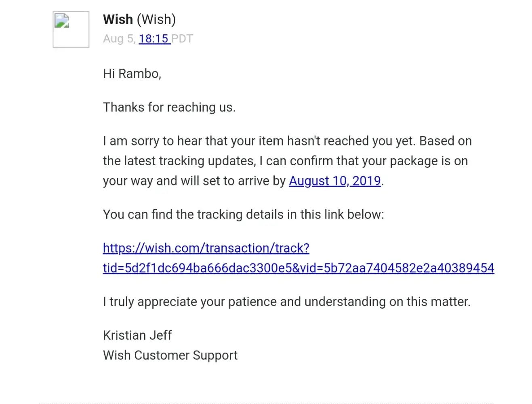Open the wish.com/transaction/track link
532x404 pixels.
(206, 248)
